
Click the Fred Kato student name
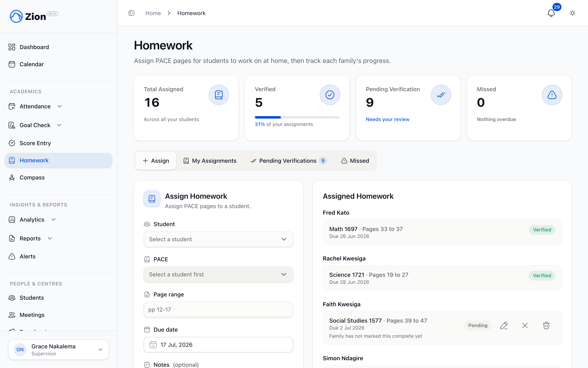click(x=336, y=213)
